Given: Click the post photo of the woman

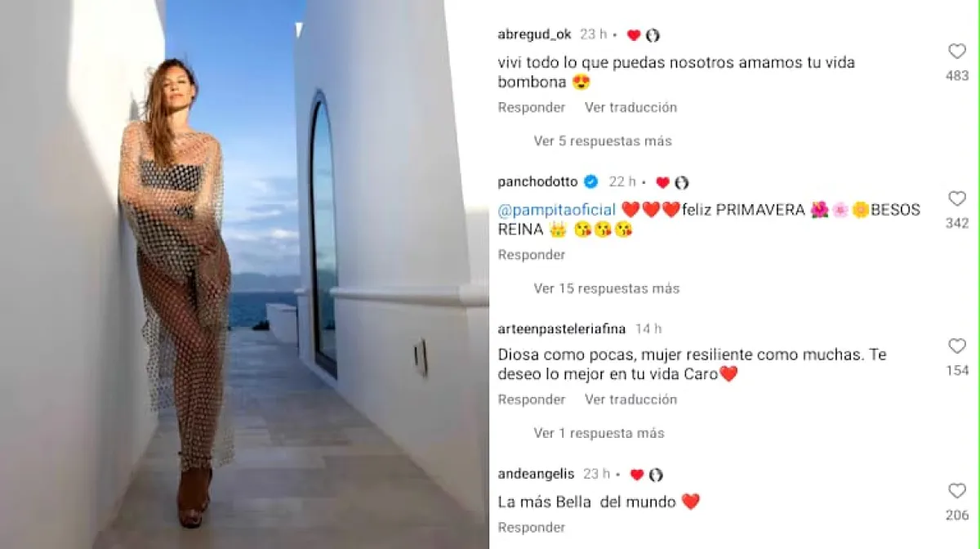Looking at the screenshot, I should [x=245, y=274].
